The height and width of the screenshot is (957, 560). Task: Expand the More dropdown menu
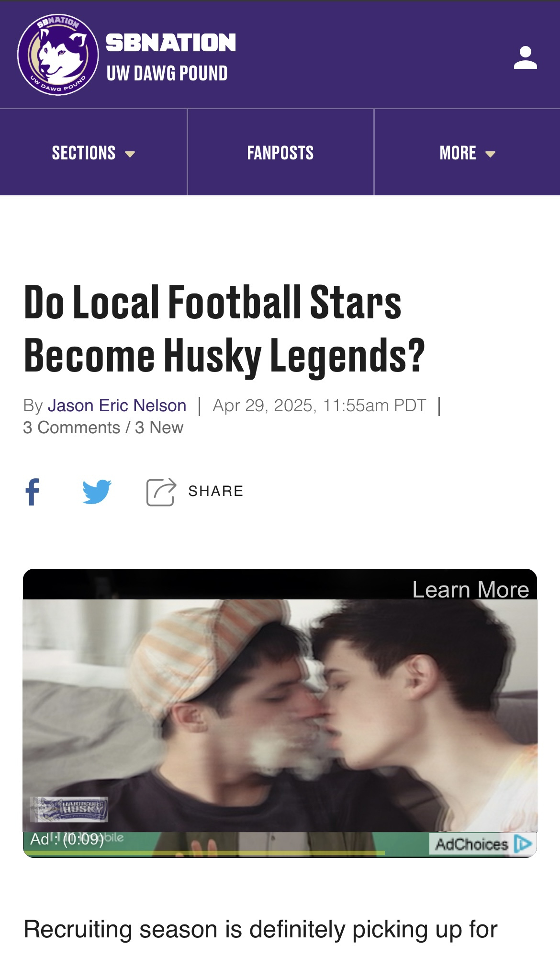(x=467, y=153)
